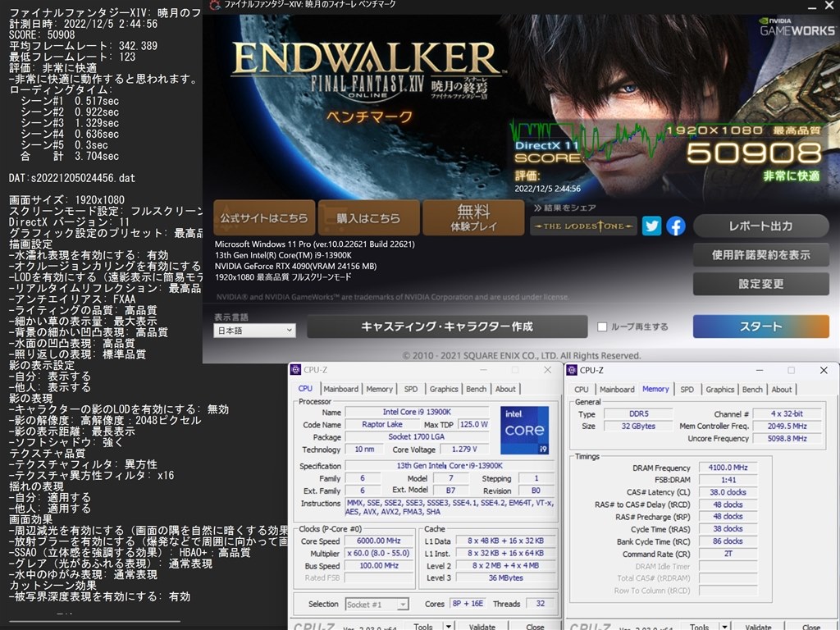Click the 無料体験プレイ free trial button
Image resolution: width=840 pixels, height=630 pixels.
[x=473, y=218]
